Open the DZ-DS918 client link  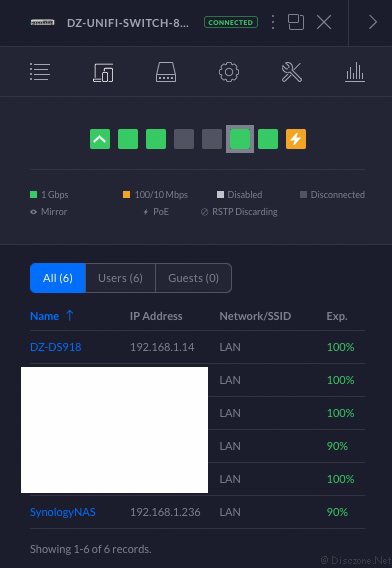click(55, 347)
